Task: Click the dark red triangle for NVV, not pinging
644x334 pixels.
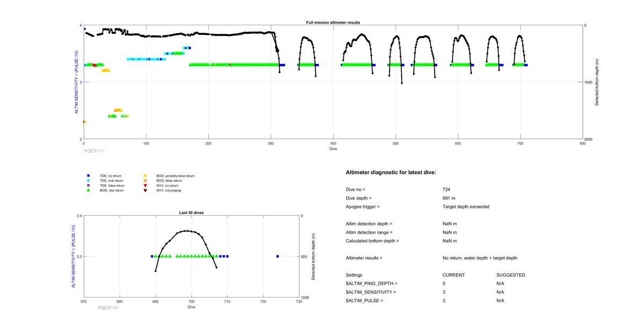Action: click(145, 190)
